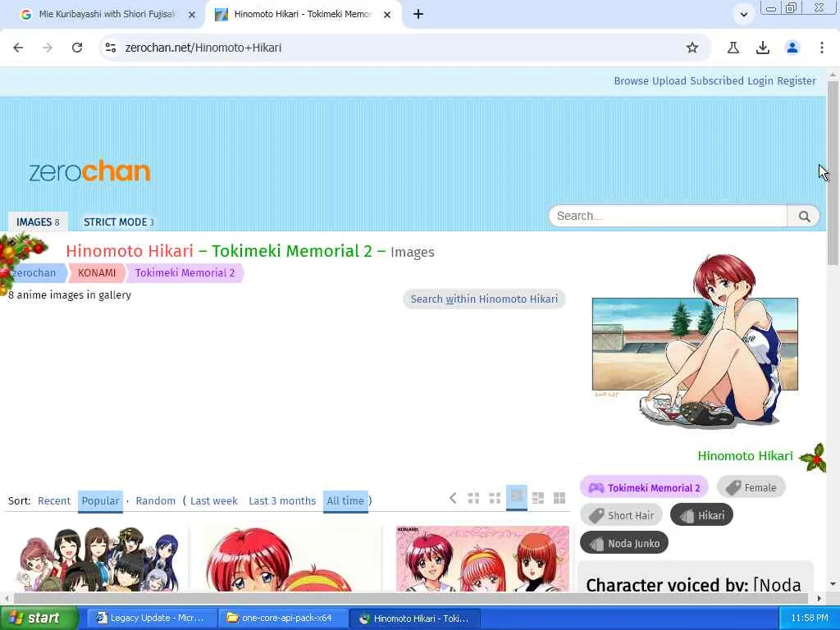
Task: Focus the zerochan Search field
Action: pyautogui.click(x=668, y=216)
